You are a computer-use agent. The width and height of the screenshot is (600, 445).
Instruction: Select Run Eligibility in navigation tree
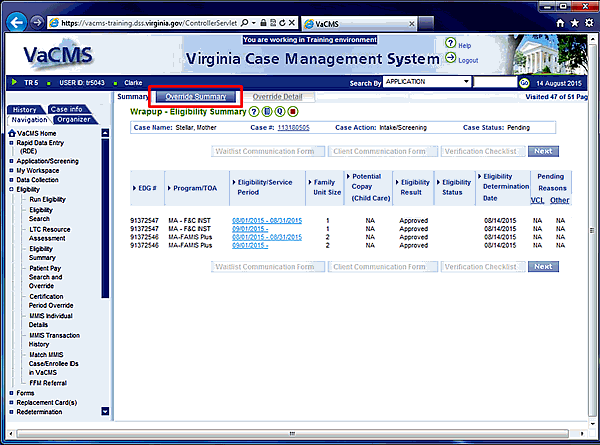[46, 199]
